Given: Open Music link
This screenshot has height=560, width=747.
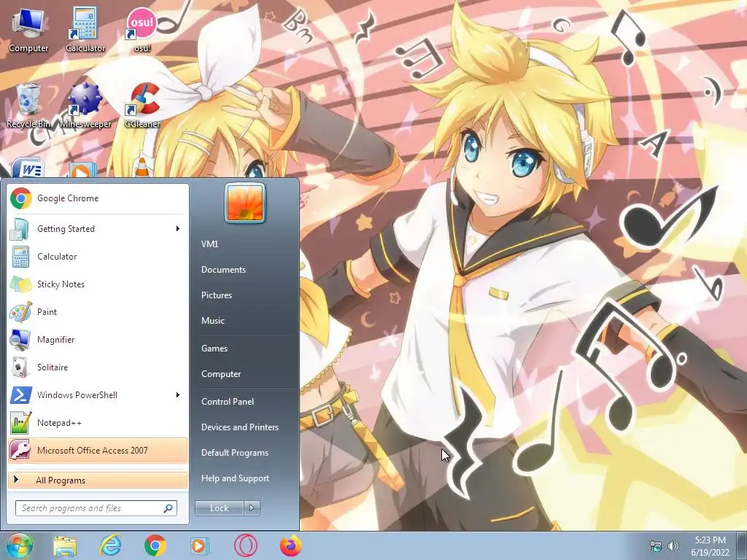Looking at the screenshot, I should coord(212,321).
